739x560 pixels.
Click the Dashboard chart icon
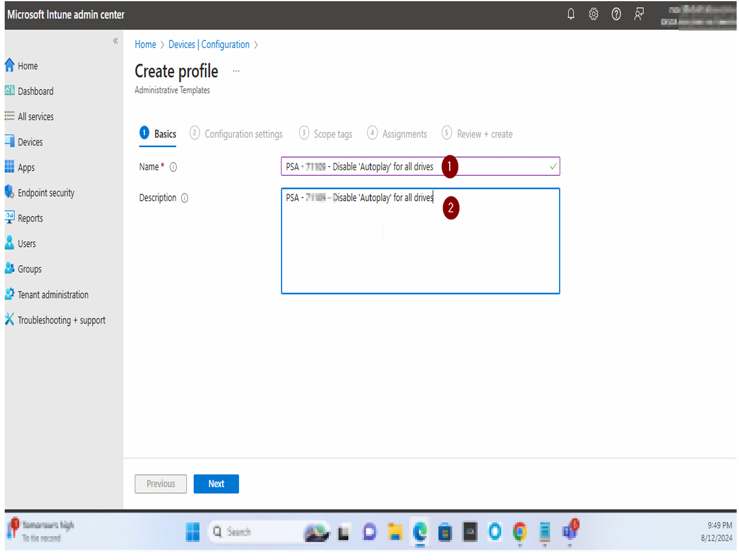pos(10,90)
